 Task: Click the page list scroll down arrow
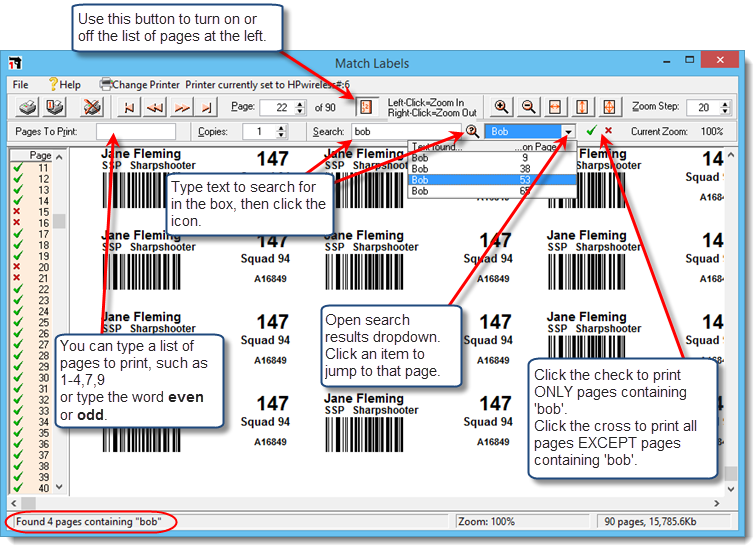[59, 487]
